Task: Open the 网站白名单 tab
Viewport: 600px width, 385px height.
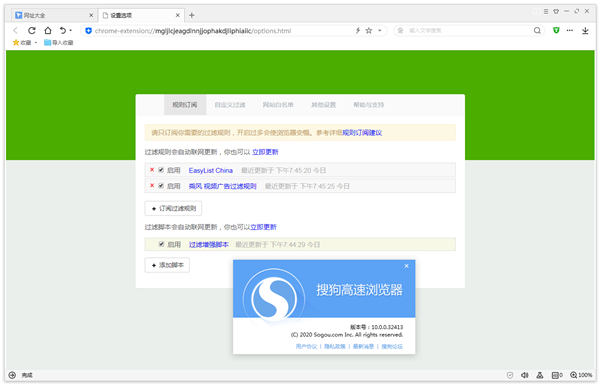Action: 278,105
